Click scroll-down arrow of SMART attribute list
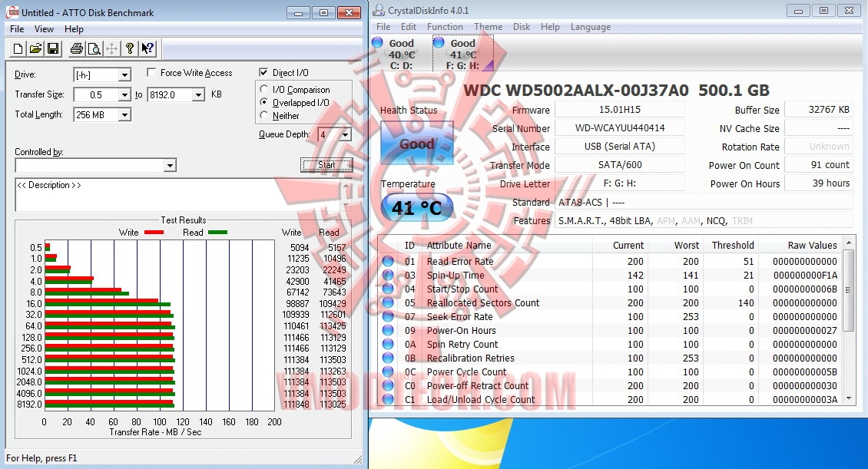 pos(848,398)
